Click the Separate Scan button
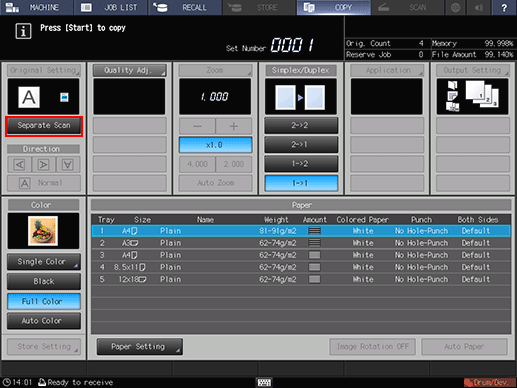The height and width of the screenshot is (388, 517). (44, 126)
